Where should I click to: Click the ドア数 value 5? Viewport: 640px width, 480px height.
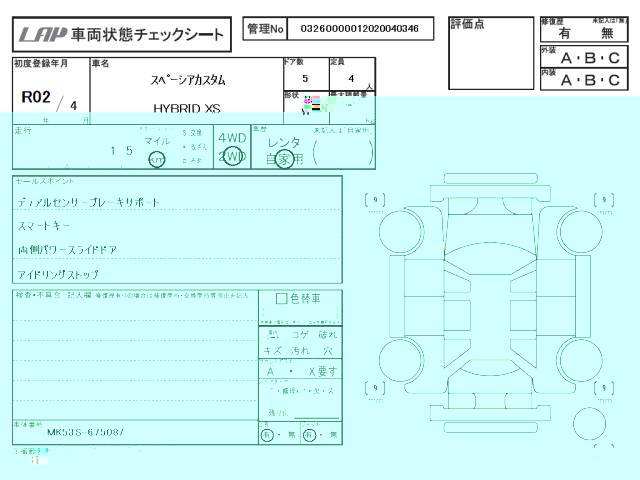(x=305, y=79)
